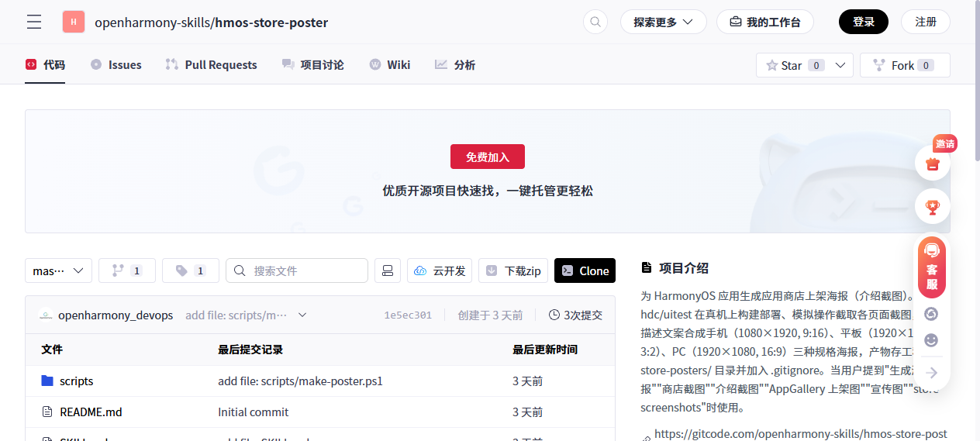Open the gitcode.com project URL link

pos(801,434)
